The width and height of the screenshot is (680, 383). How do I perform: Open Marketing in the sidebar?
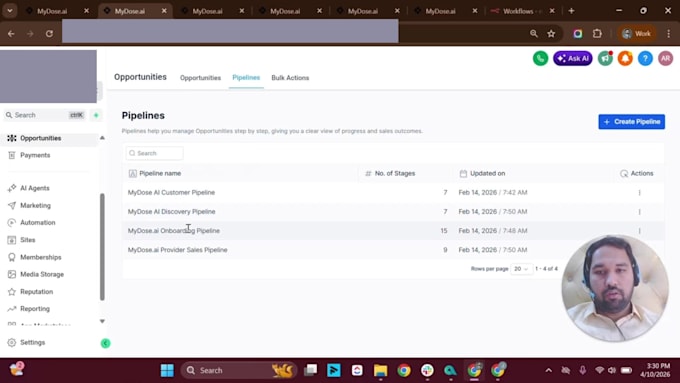(35, 206)
